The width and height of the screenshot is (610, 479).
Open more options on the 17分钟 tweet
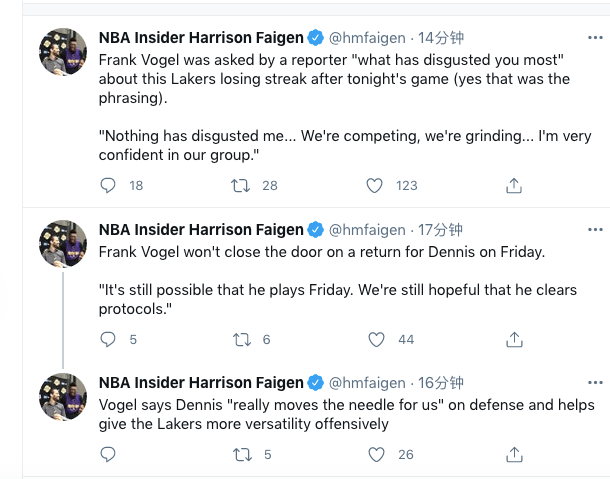595,230
